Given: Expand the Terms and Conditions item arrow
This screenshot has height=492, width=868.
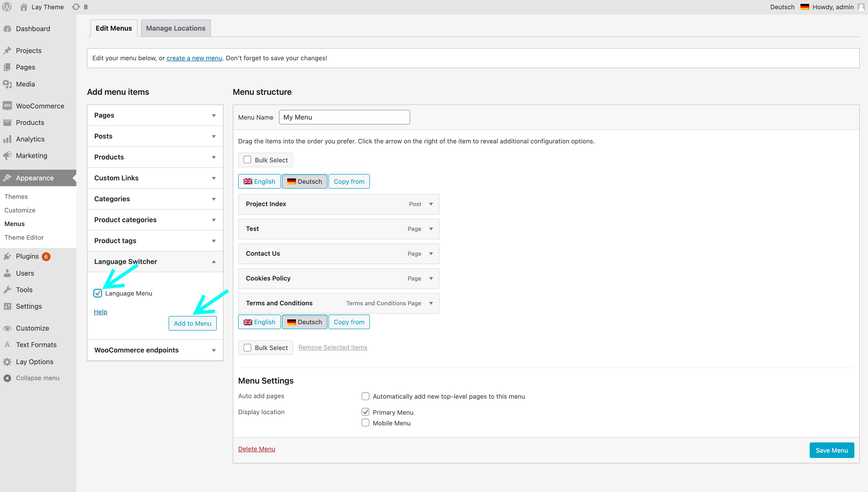Looking at the screenshot, I should point(431,303).
